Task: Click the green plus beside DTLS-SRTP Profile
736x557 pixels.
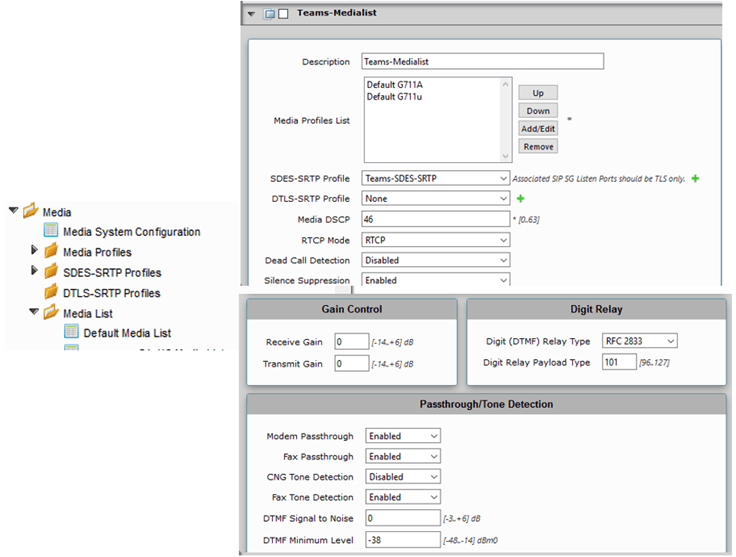Action: click(x=520, y=199)
